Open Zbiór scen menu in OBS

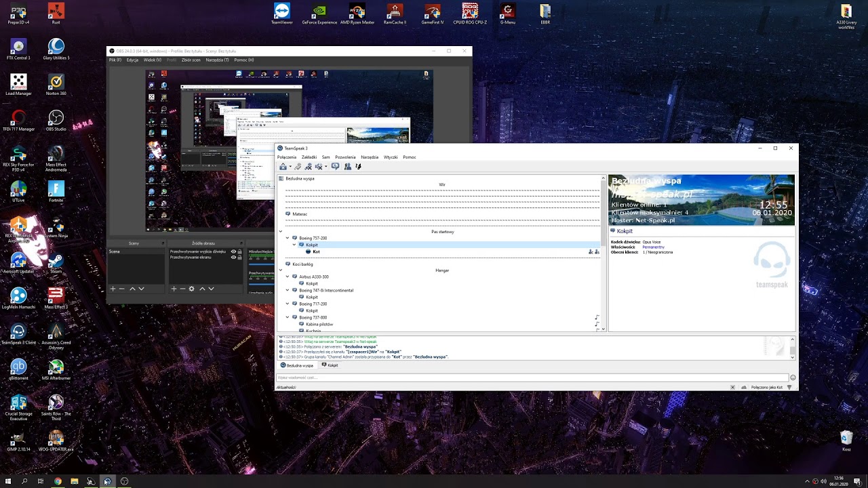191,60
